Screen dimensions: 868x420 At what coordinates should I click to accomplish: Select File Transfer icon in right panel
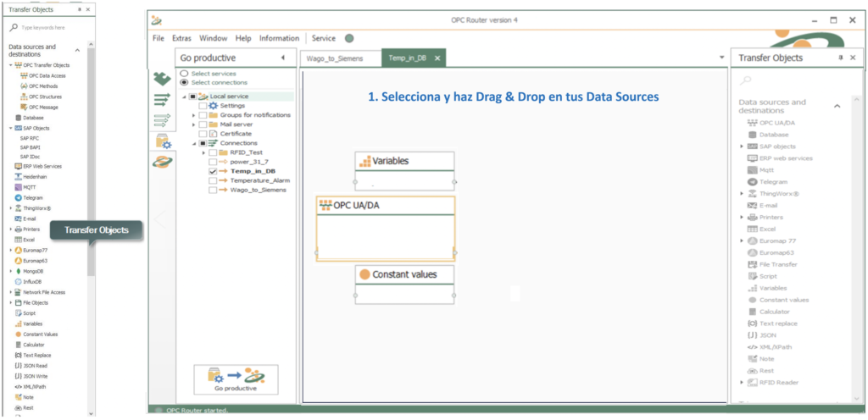click(x=753, y=265)
